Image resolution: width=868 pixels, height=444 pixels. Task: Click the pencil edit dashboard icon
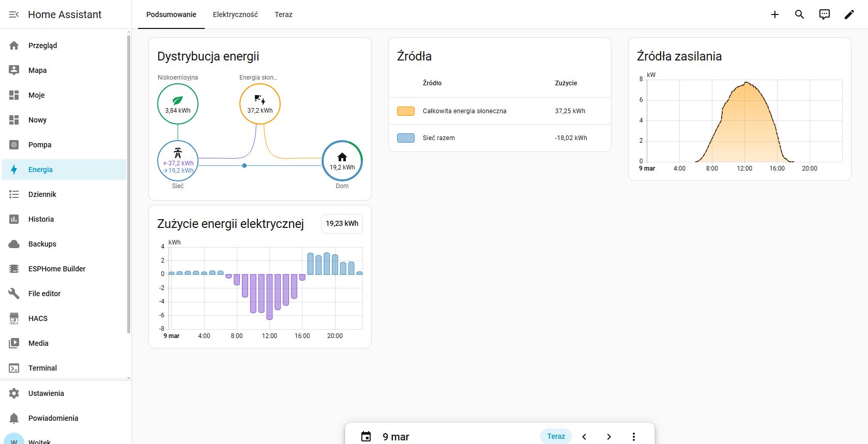(x=849, y=14)
